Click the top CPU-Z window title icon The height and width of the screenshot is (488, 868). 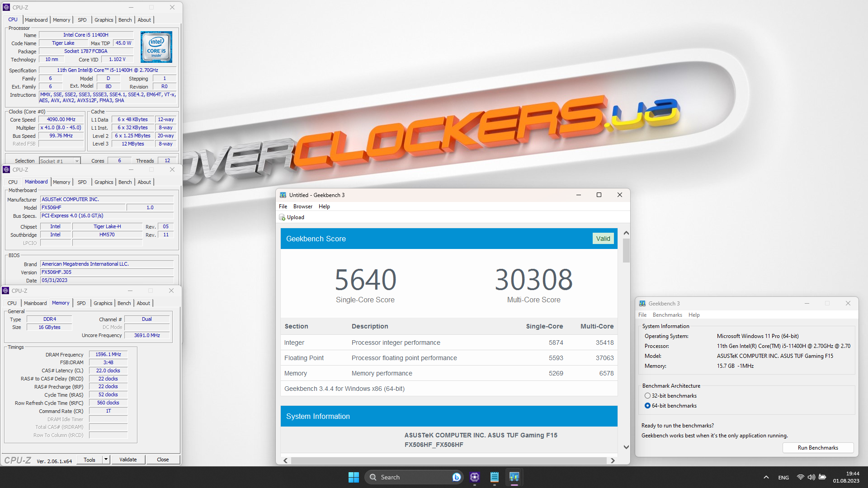(x=6, y=7)
